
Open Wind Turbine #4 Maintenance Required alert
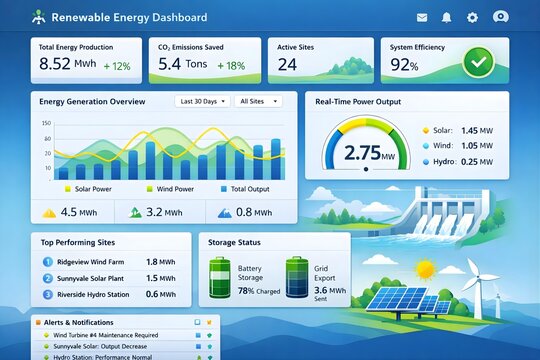pyautogui.click(x=126, y=335)
